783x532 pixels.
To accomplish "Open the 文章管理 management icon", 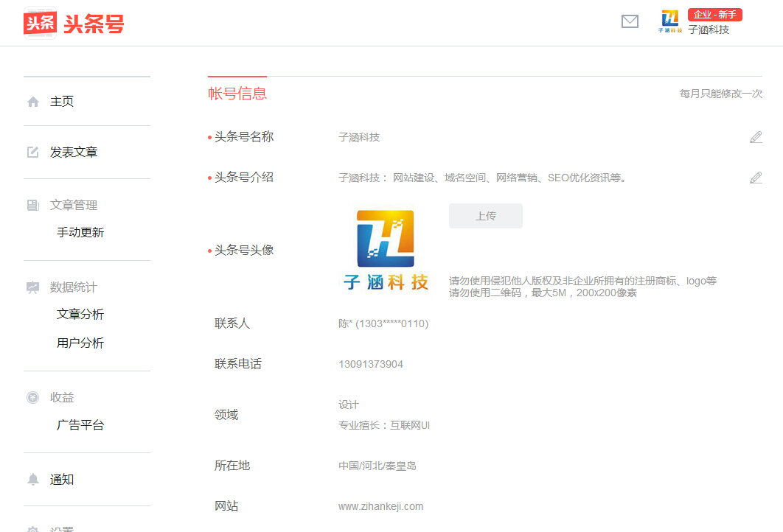I will [32, 205].
